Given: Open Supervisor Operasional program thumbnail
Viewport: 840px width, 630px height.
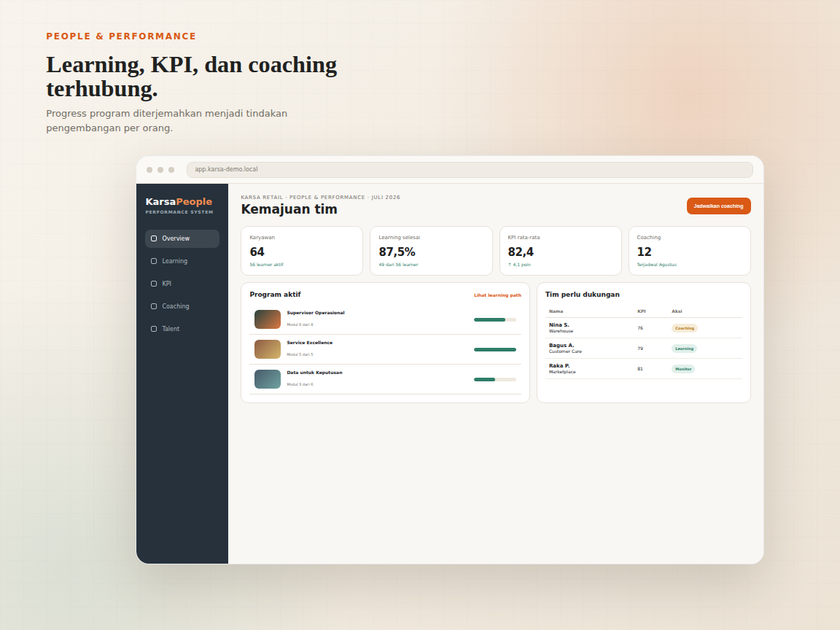Looking at the screenshot, I should pyautogui.click(x=268, y=319).
